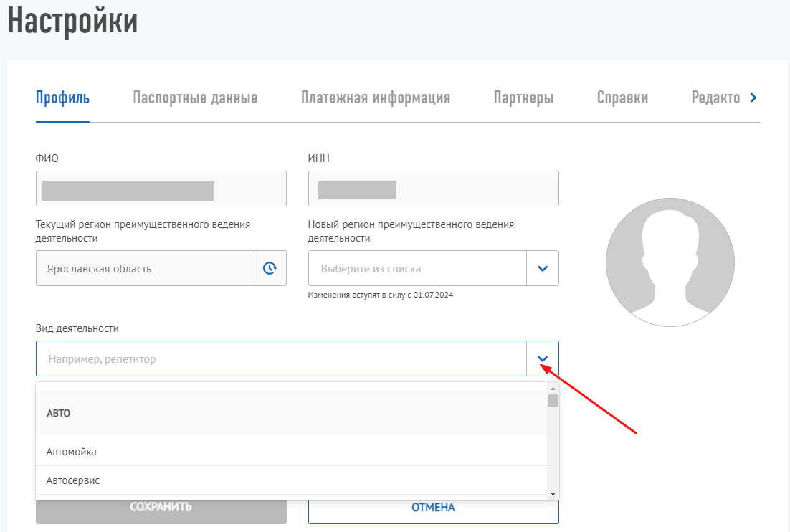The height and width of the screenshot is (532, 790).
Task: Click the Ярославская область region field
Action: click(145, 268)
